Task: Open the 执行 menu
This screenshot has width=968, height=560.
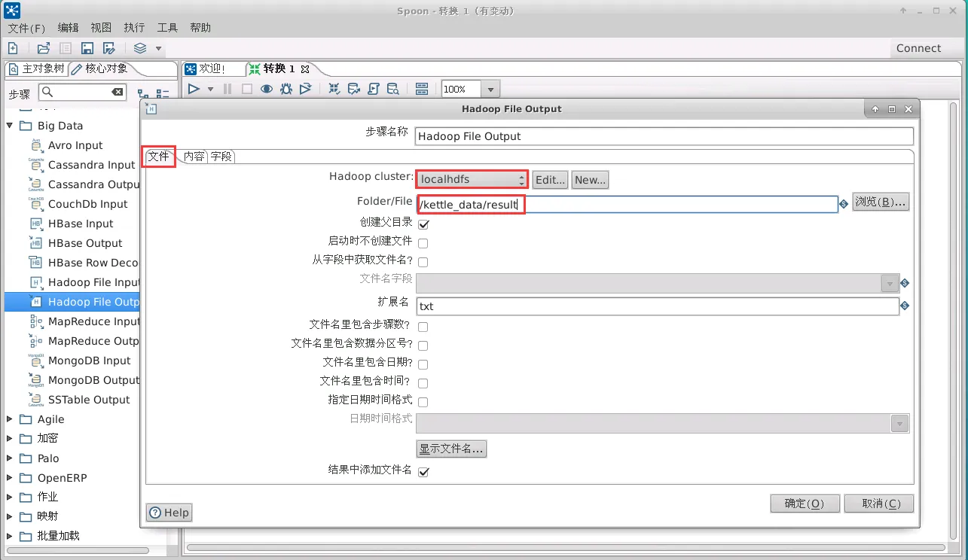Action: point(134,28)
